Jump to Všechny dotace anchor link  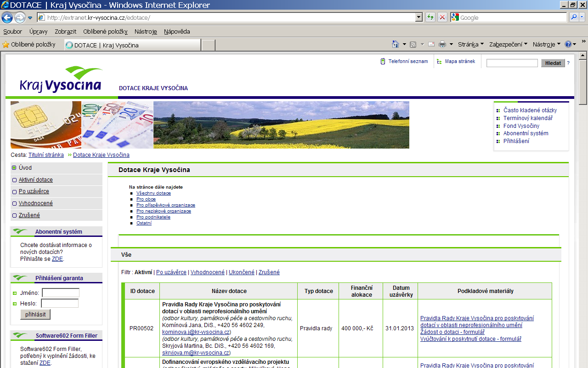click(153, 193)
